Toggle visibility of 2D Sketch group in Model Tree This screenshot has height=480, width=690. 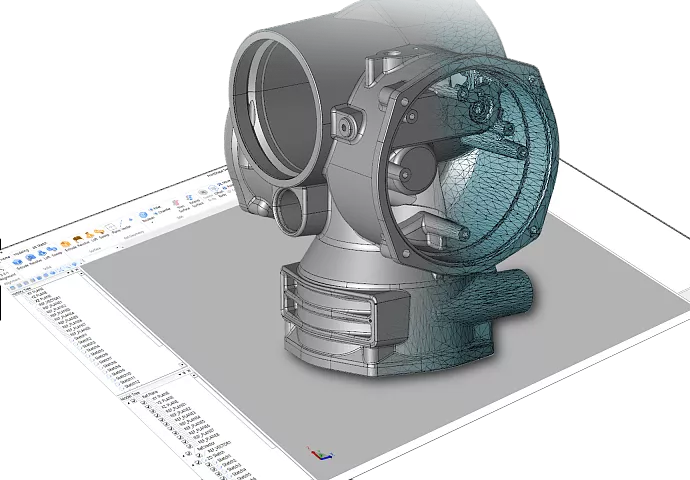[198, 462]
